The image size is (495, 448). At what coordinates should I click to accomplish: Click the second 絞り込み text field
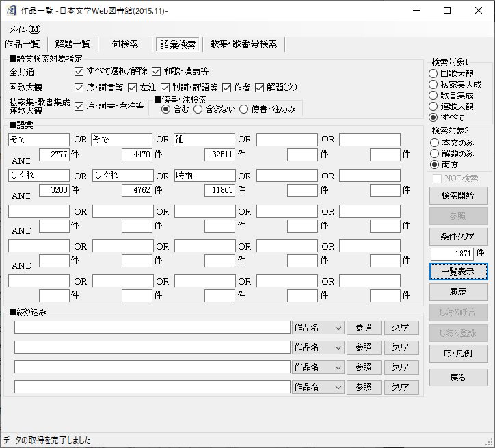(x=152, y=347)
